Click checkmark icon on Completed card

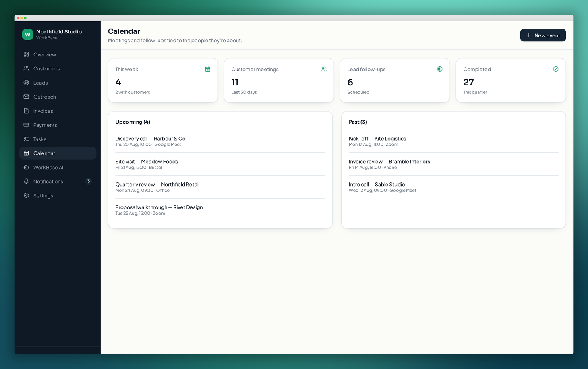[x=556, y=69]
